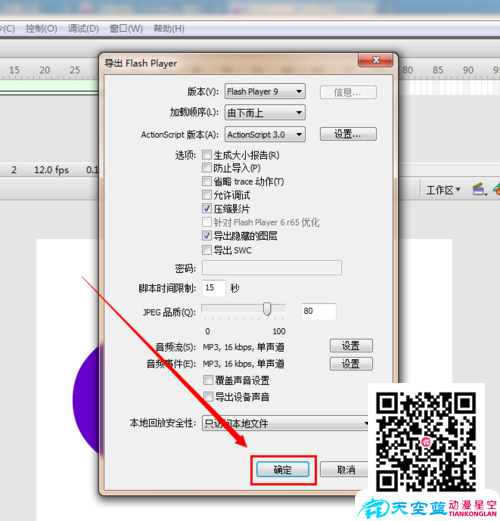Click the 取消 button
The width and height of the screenshot is (500, 521).
(x=345, y=470)
